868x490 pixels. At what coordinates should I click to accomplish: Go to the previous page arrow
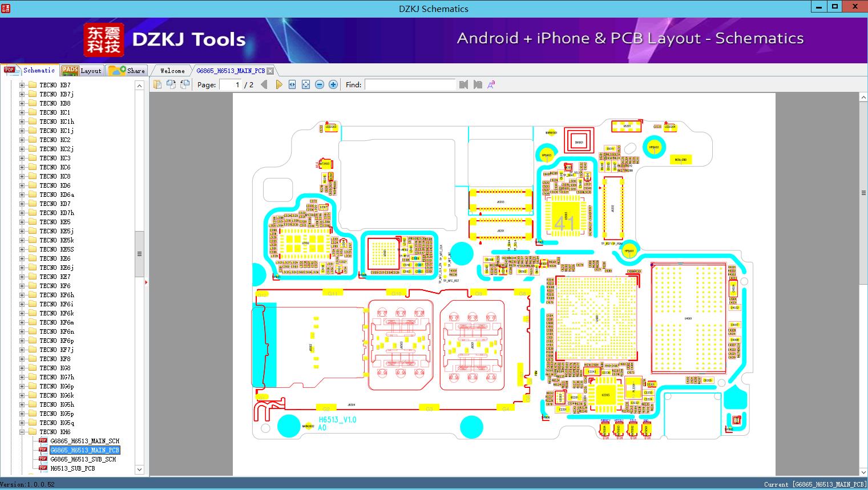[264, 84]
